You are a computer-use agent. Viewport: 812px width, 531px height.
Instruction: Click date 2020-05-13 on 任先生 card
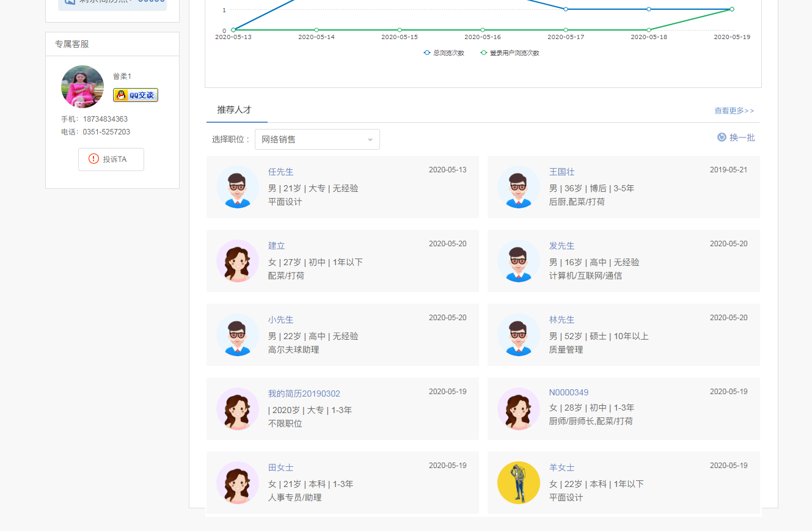click(x=447, y=170)
